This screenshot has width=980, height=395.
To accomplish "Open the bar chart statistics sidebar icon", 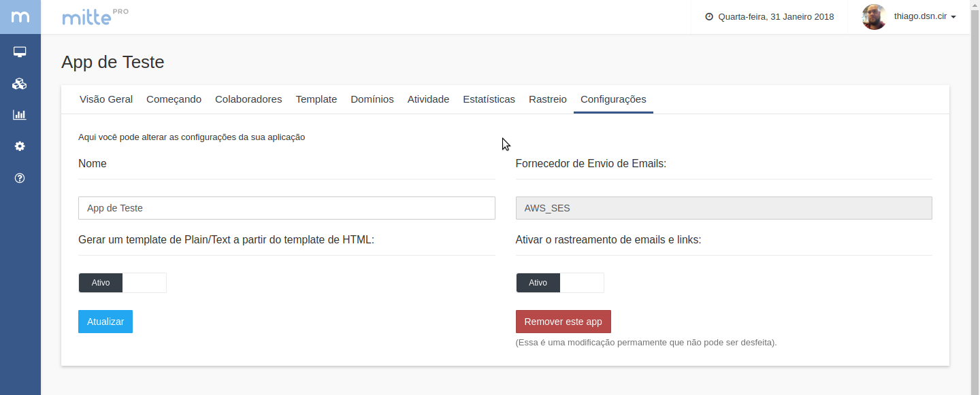I will 20,115.
